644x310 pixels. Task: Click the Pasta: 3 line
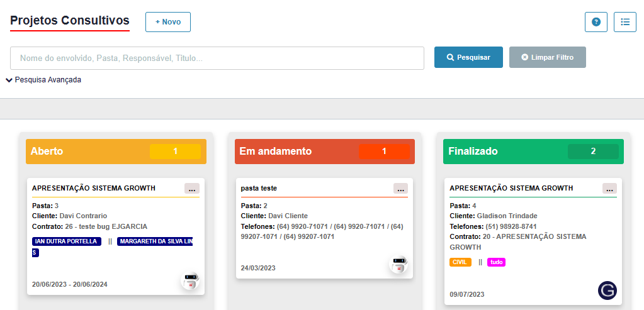click(45, 206)
